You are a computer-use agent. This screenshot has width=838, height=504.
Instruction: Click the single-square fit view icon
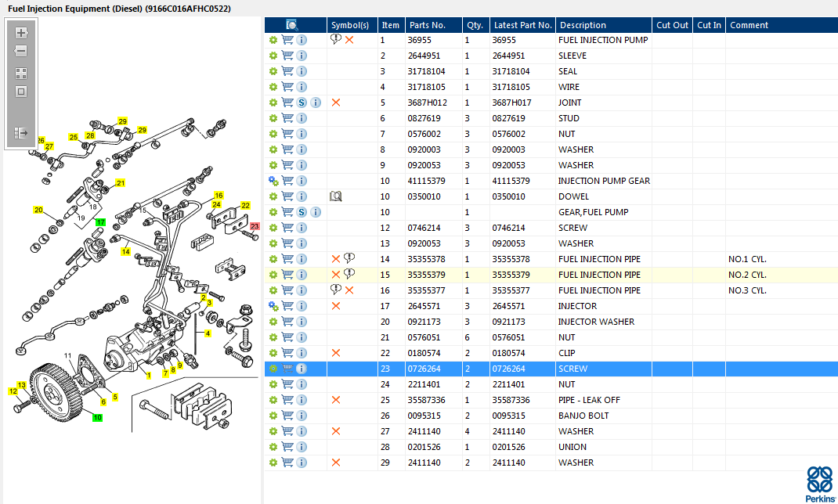(21, 92)
